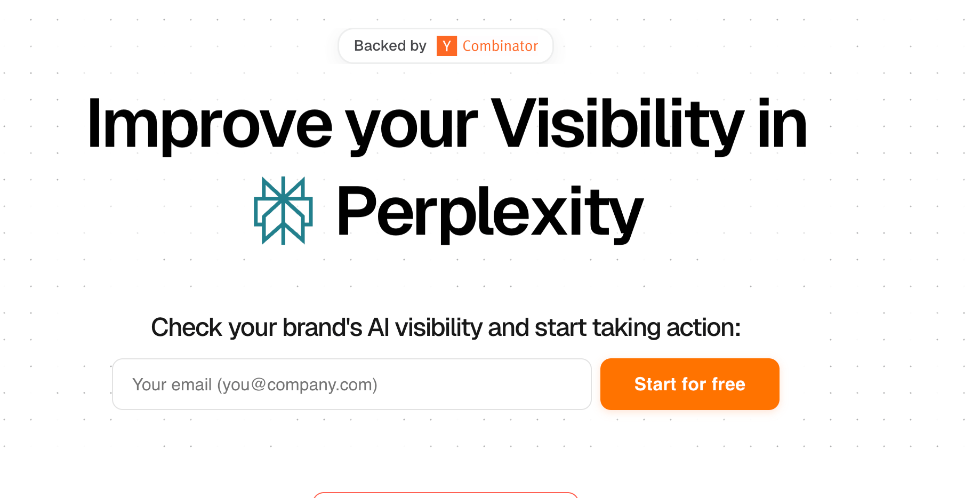
Task: Click the white letter Y inside orange square
Action: 447,46
